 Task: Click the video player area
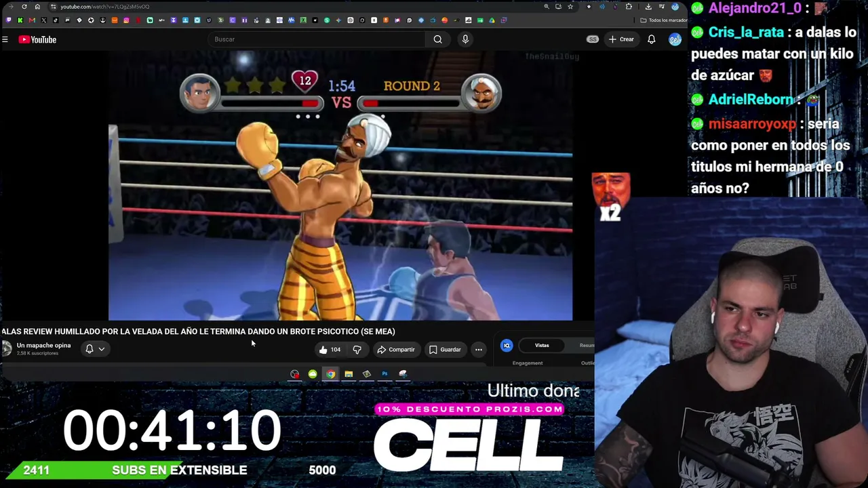point(340,186)
